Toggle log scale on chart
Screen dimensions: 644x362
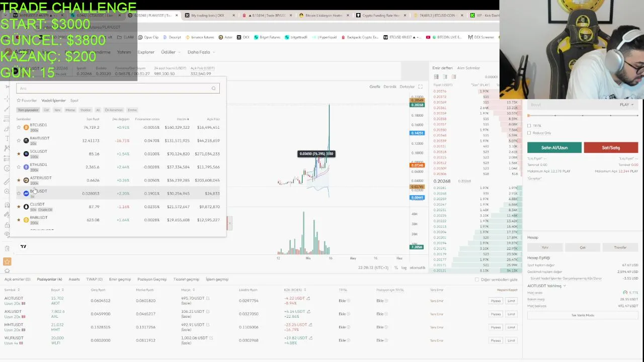(404, 267)
